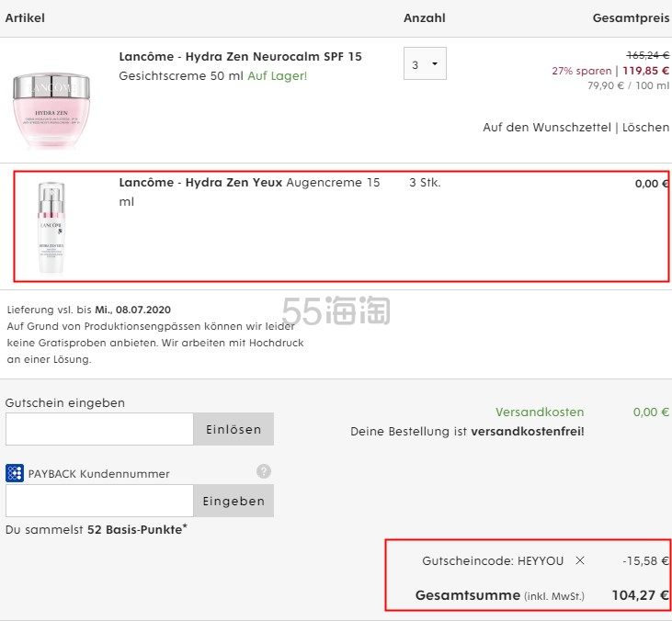Open Lancôme Hydra Zen Neurocalm SPF 15 product link
Image resolution: width=672 pixels, height=621 pixels.
(241, 57)
